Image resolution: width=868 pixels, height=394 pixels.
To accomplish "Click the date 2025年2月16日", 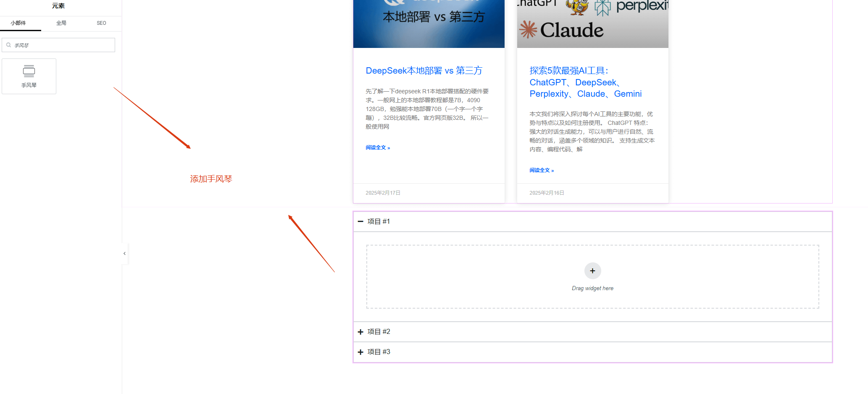I will [x=547, y=193].
